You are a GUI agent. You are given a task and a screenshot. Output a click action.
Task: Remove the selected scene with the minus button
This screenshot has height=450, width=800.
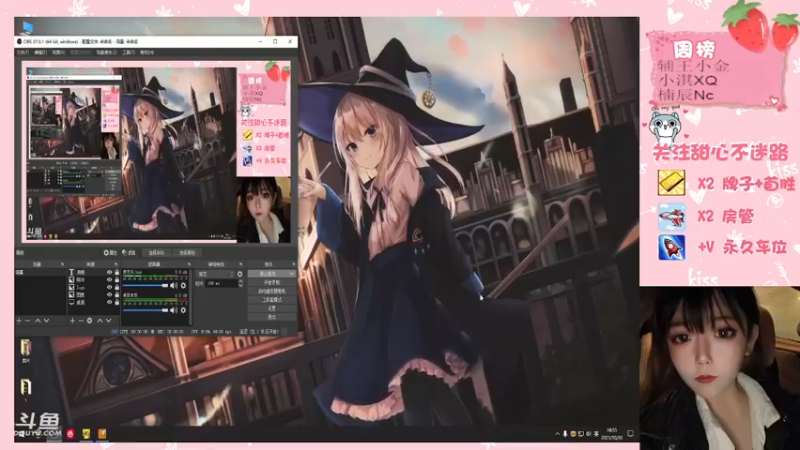[27, 320]
